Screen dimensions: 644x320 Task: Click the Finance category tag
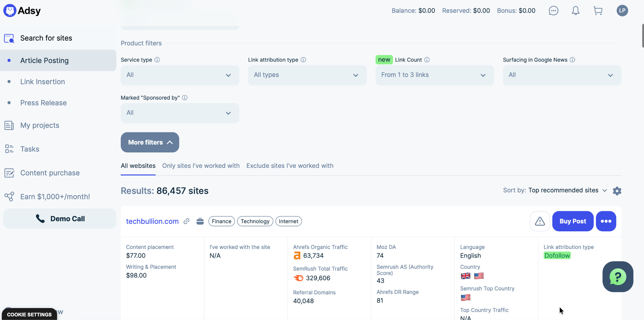(221, 221)
